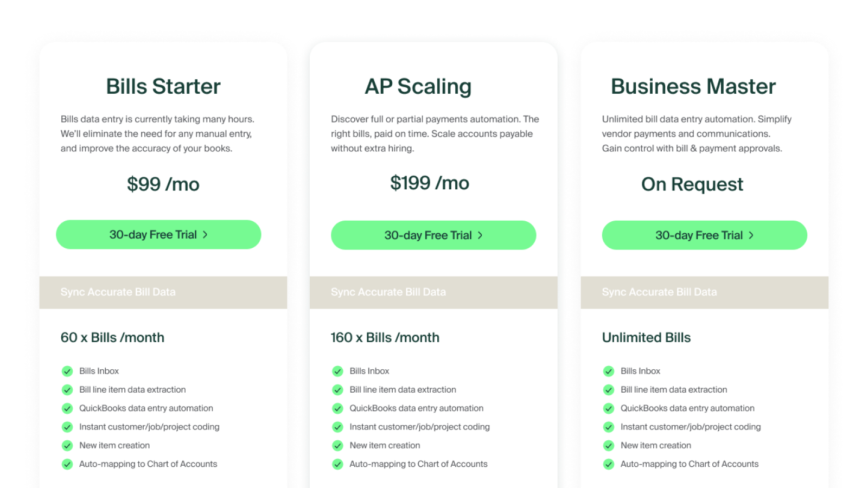Image resolution: width=868 pixels, height=488 pixels.
Task: Click the checkmark icon beside Bills Inbox in Bills Starter
Action: coord(67,371)
